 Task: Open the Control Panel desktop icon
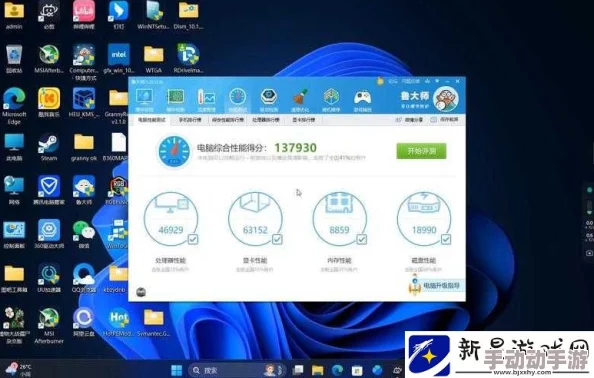tap(14, 234)
